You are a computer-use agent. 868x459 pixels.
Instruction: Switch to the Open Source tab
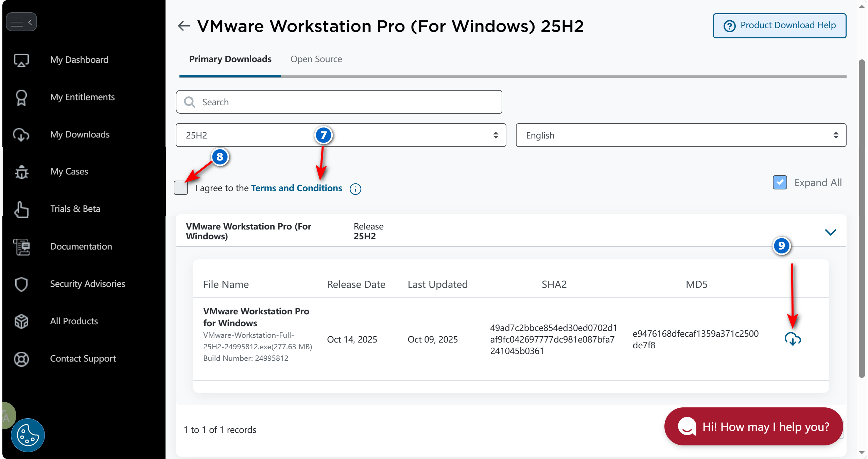coord(316,59)
